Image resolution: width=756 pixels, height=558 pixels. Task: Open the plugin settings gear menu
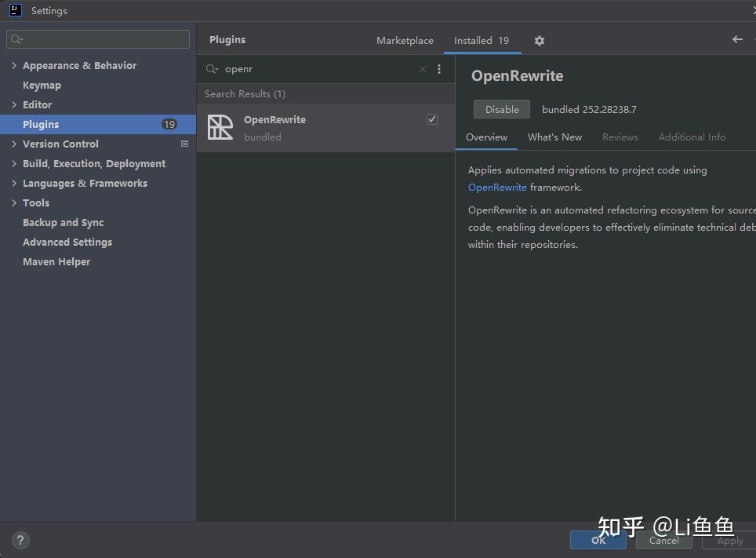[x=540, y=40]
